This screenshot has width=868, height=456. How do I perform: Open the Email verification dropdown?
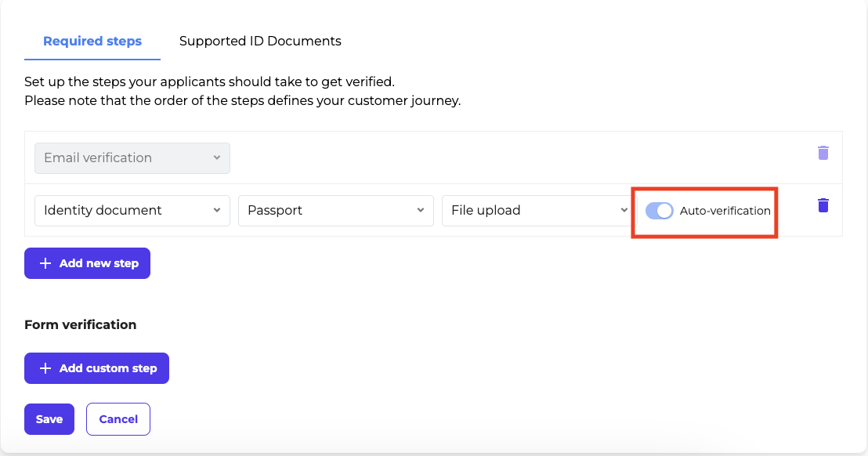coord(132,157)
